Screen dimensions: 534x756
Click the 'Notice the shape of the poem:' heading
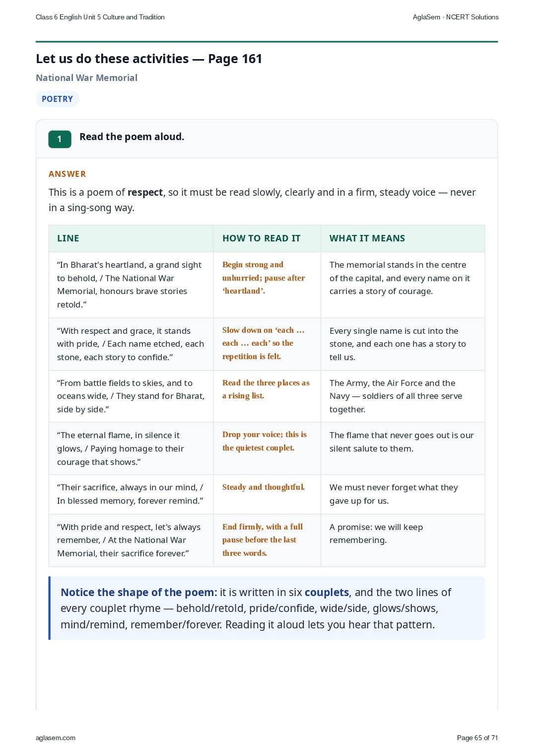click(139, 592)
